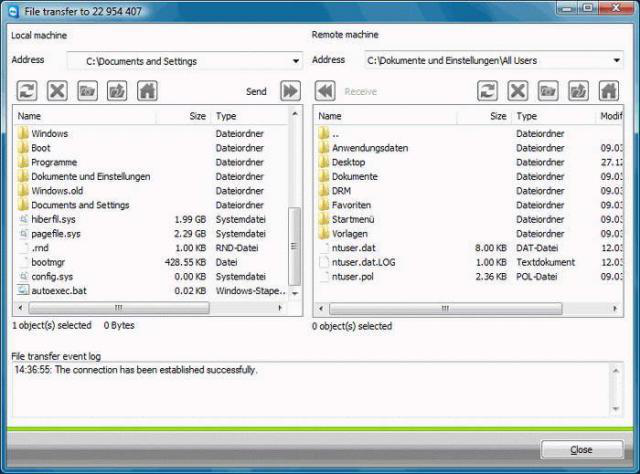Create new folder on local machine
This screenshot has width=640, height=474.
(87, 91)
